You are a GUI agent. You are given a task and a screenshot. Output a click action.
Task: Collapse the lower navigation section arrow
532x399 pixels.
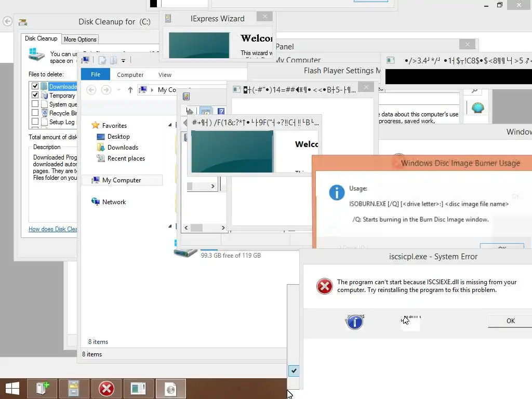pos(170,227)
